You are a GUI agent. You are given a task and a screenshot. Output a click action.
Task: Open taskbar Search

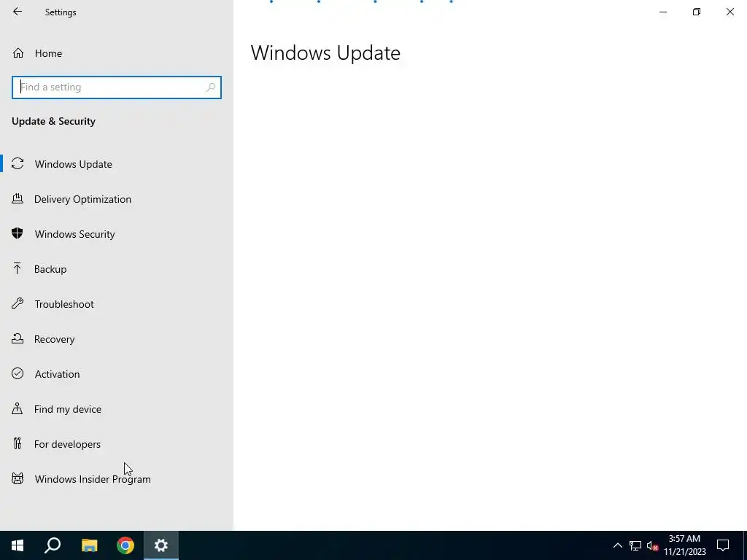(x=53, y=545)
